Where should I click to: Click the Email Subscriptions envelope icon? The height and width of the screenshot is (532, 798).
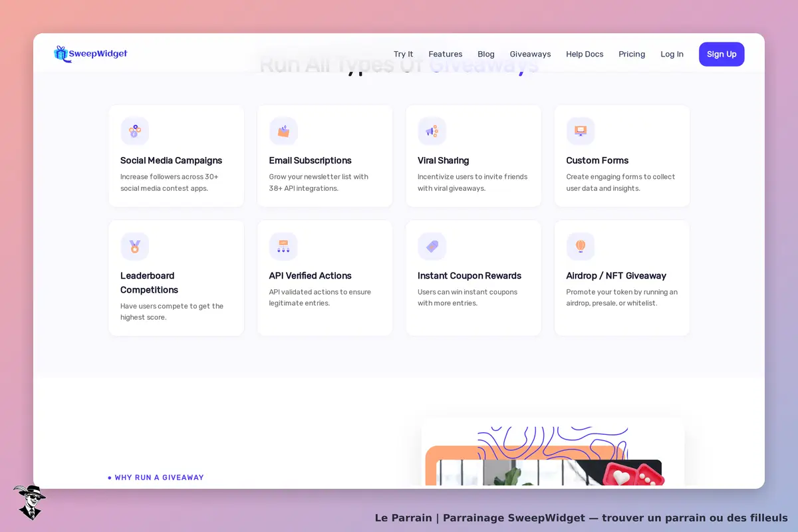[283, 131]
